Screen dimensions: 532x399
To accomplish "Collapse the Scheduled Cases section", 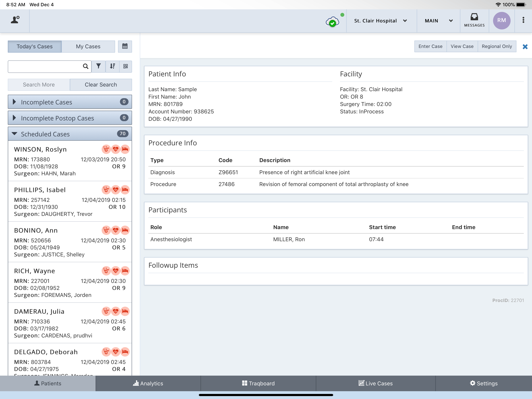I will click(70, 134).
